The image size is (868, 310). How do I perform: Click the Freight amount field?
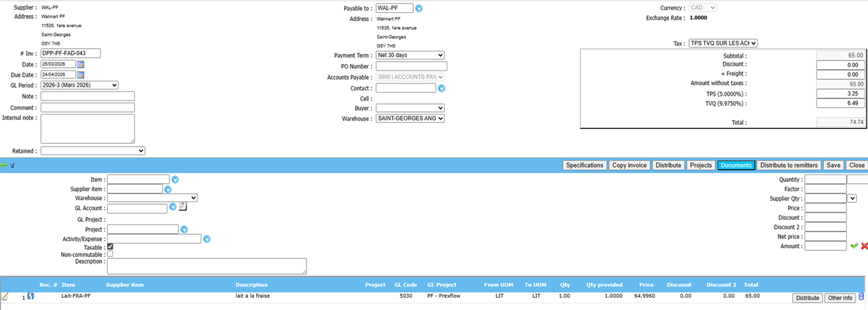pyautogui.click(x=841, y=75)
